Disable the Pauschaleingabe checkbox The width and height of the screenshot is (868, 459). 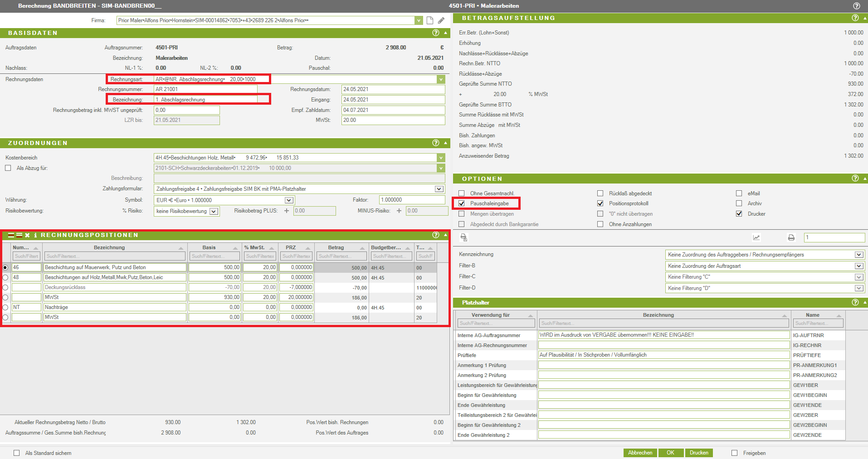462,203
